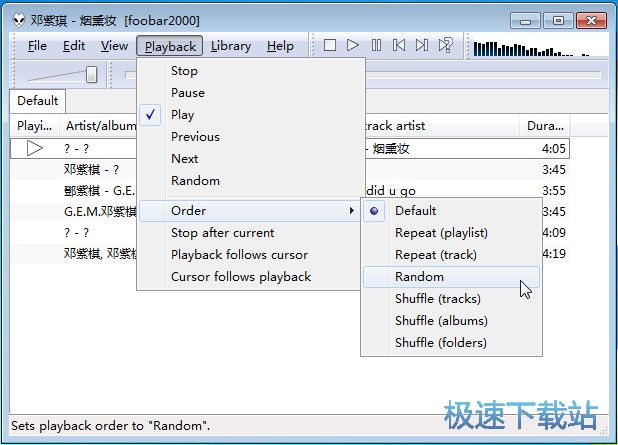The width and height of the screenshot is (618, 445).
Task: Select Default playback order
Action: [451, 211]
